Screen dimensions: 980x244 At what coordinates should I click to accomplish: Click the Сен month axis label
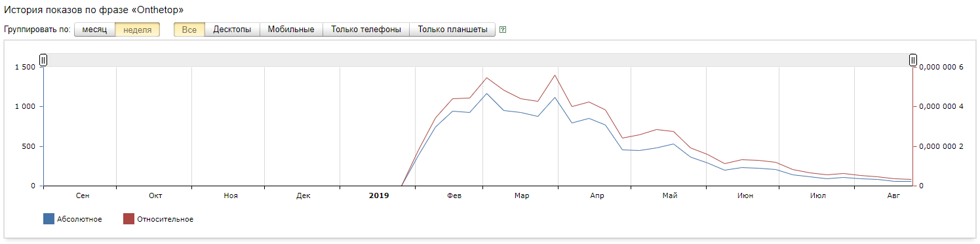point(83,195)
